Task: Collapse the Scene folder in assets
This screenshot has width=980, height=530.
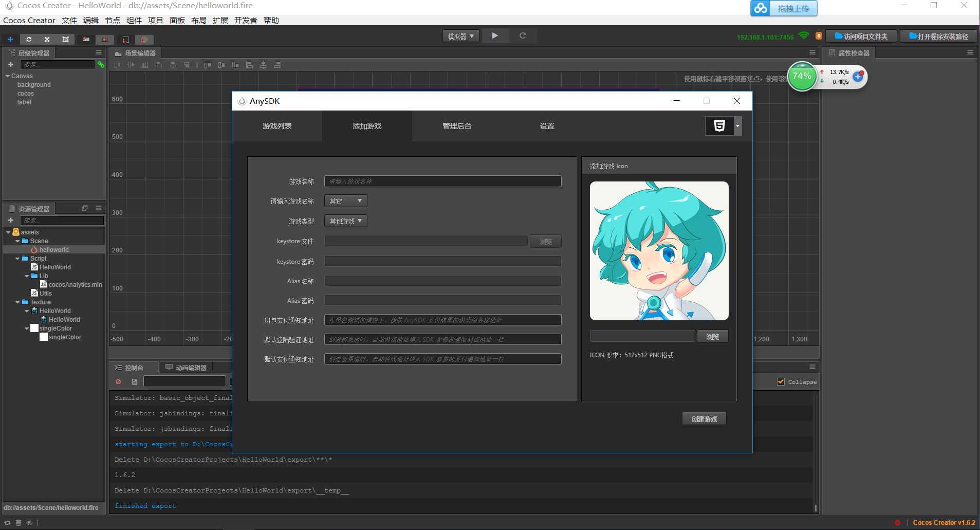Action: pyautogui.click(x=17, y=241)
